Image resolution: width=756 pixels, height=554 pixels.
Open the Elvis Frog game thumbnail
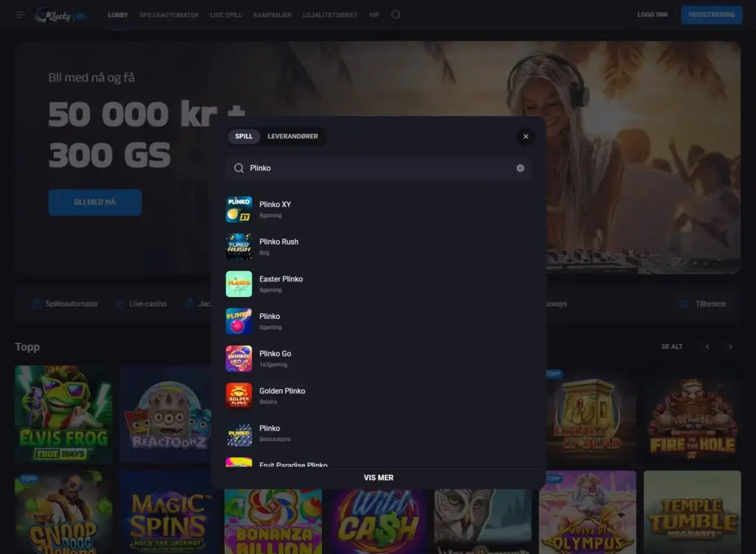[63, 414]
